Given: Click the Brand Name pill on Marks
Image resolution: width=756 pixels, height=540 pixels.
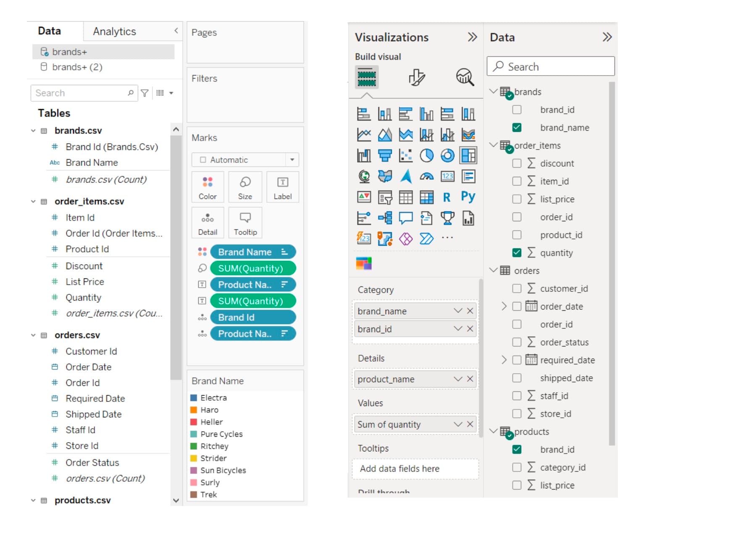Looking at the screenshot, I should pyautogui.click(x=253, y=252).
